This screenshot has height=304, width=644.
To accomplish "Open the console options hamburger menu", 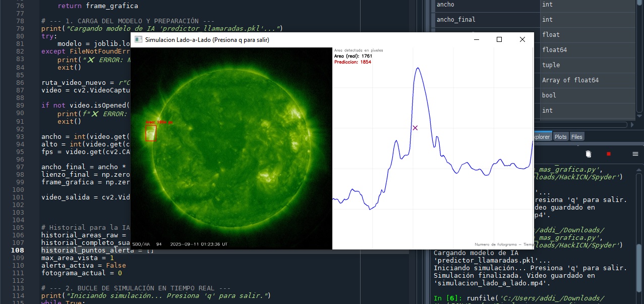I will tap(636, 155).
